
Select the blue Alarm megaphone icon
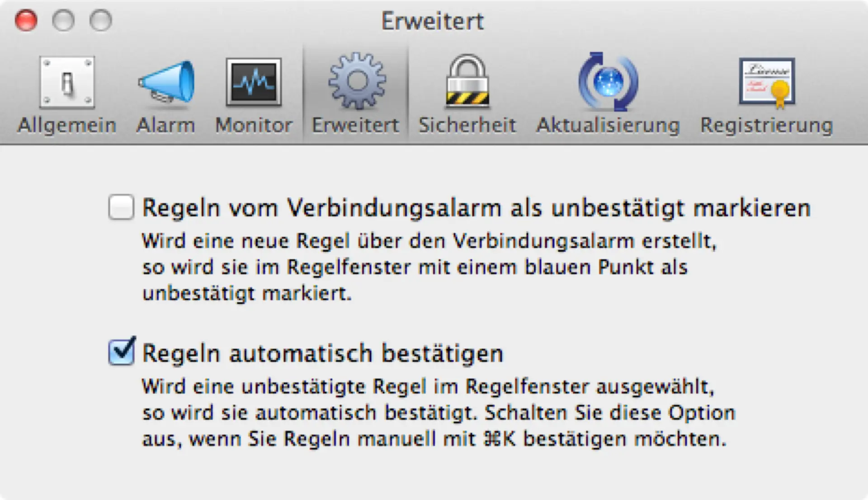pos(166,82)
